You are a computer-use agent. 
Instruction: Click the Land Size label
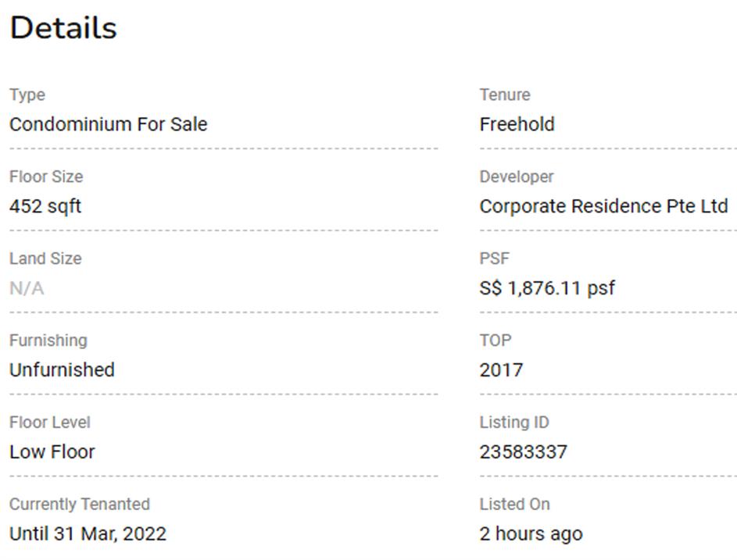[45, 259]
